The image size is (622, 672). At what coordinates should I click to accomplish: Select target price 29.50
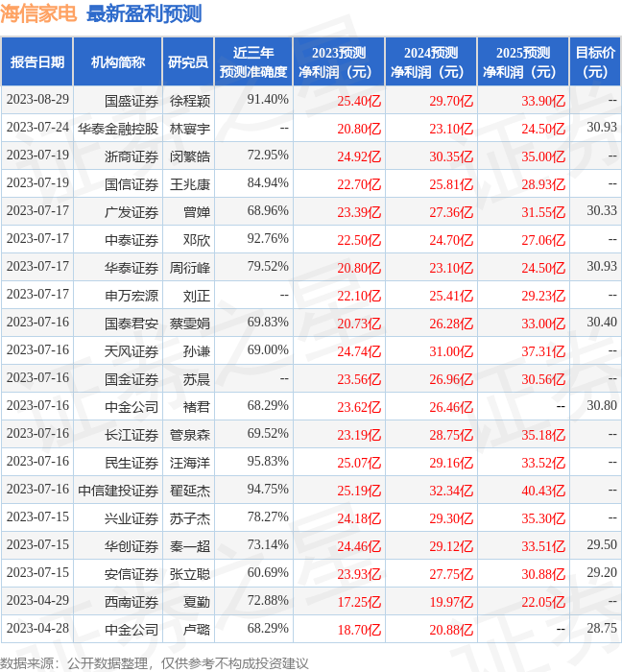click(x=602, y=545)
